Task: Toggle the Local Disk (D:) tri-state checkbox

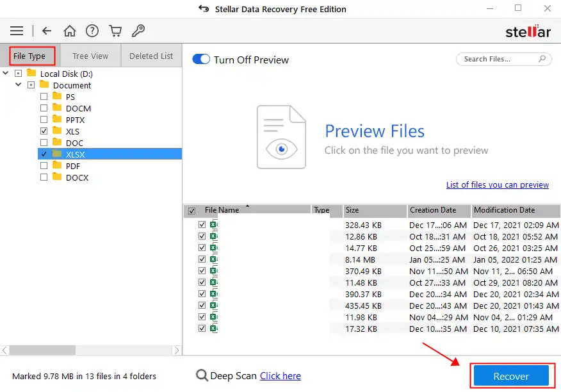Action: coord(18,74)
